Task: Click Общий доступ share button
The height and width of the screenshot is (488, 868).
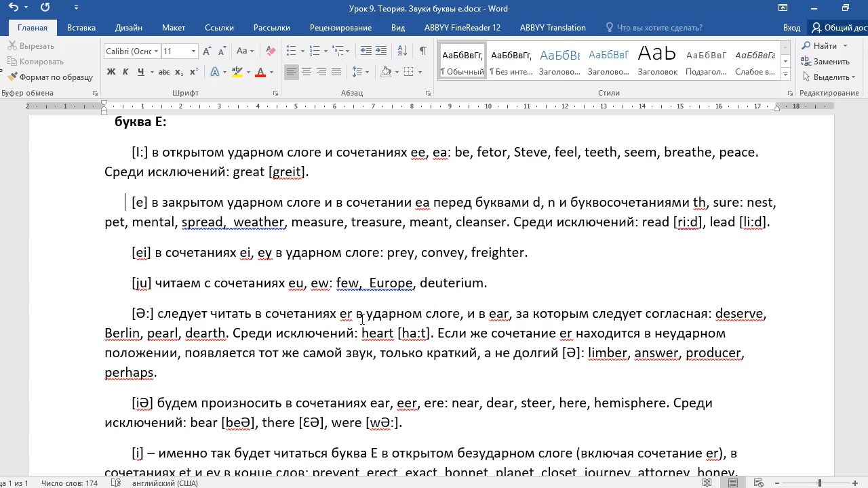Action: click(840, 28)
